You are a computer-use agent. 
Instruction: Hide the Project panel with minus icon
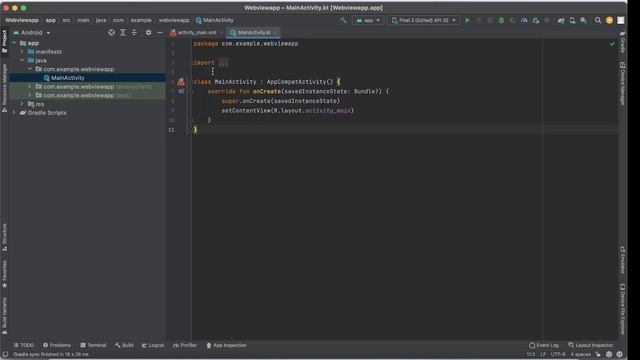point(160,32)
